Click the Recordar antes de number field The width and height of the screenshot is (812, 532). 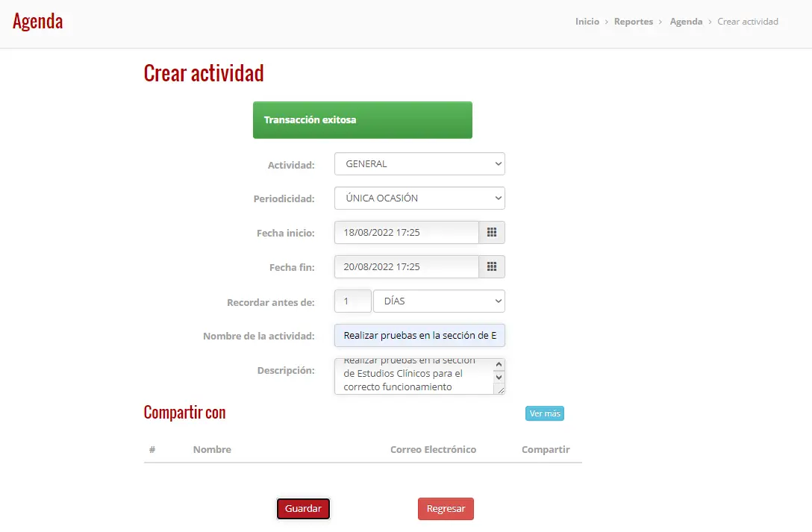[x=353, y=301]
